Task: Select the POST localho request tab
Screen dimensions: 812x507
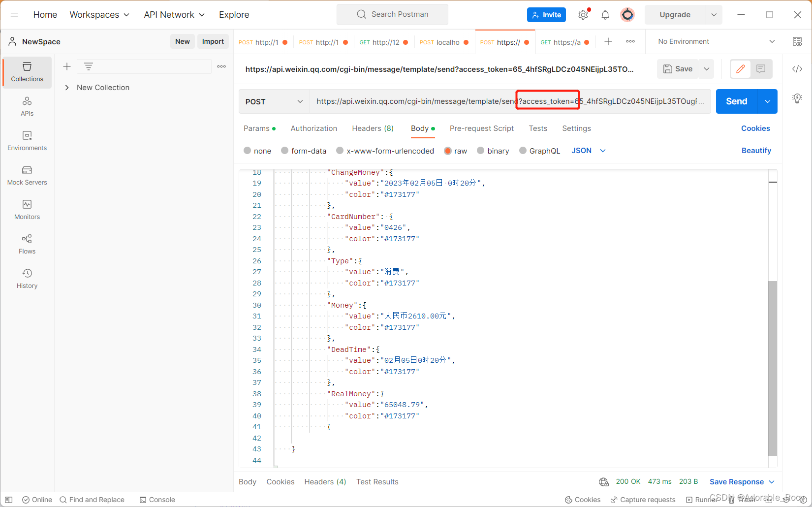Action: 444,42
